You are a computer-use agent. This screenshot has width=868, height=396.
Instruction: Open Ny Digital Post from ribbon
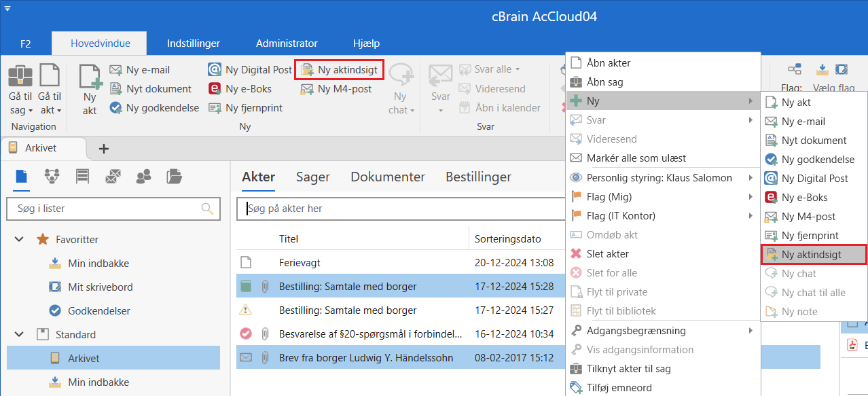tap(250, 70)
